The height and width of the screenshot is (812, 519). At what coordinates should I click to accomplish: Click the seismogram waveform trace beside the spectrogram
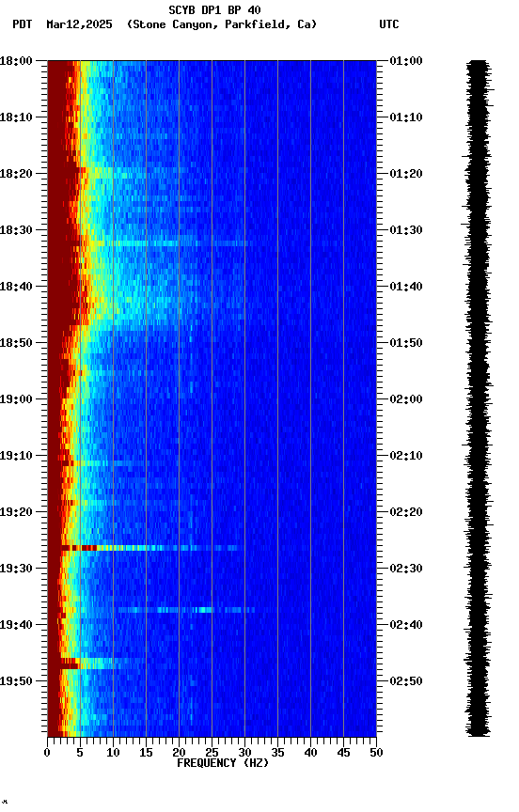(x=478, y=398)
